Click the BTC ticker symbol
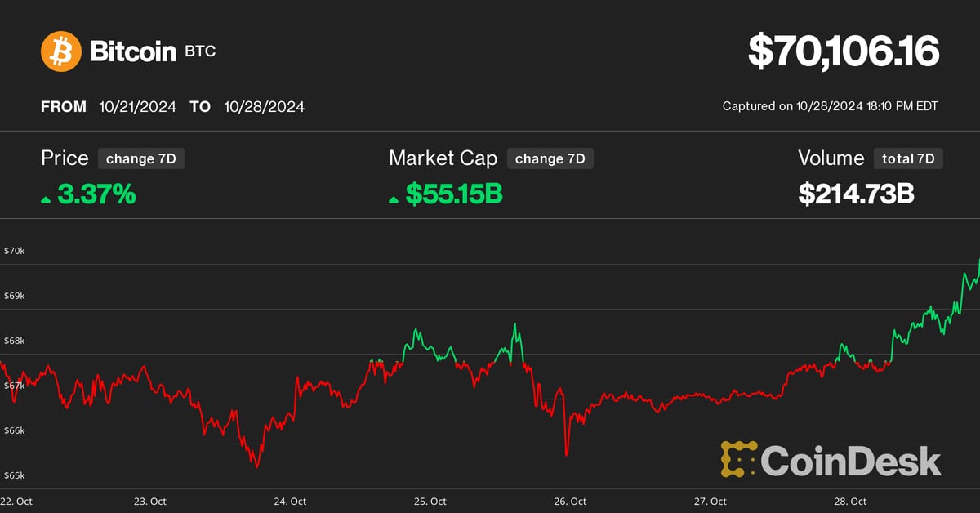Viewport: 980px width, 513px height. click(200, 52)
